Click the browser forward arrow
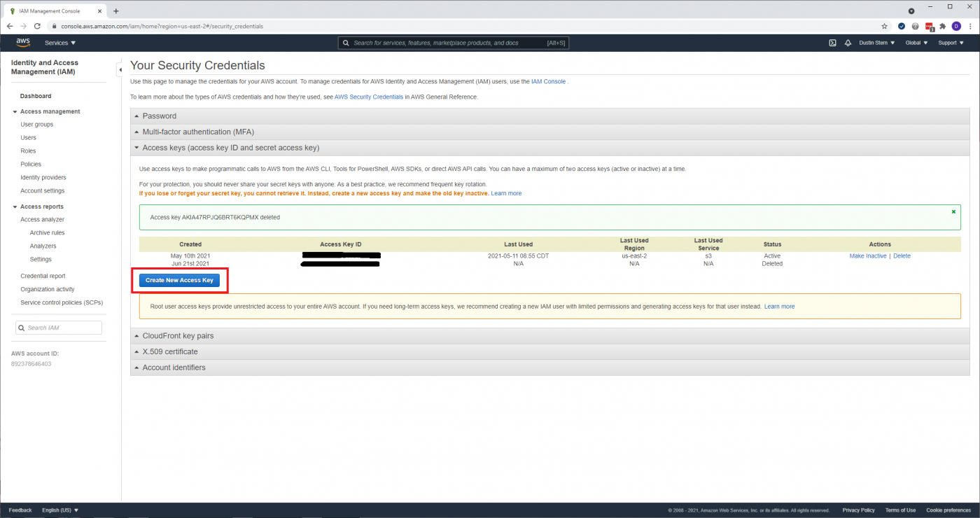 23,26
